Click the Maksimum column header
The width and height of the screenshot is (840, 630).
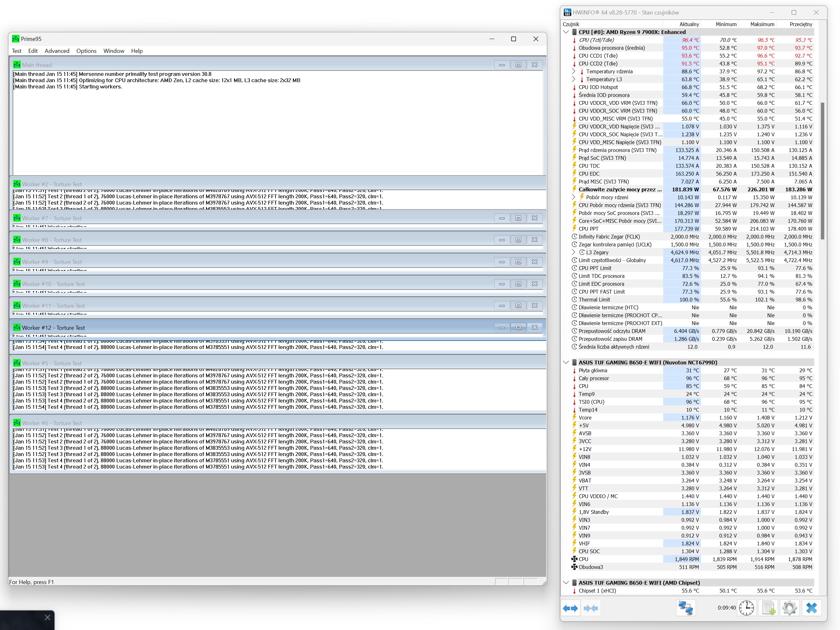point(762,24)
